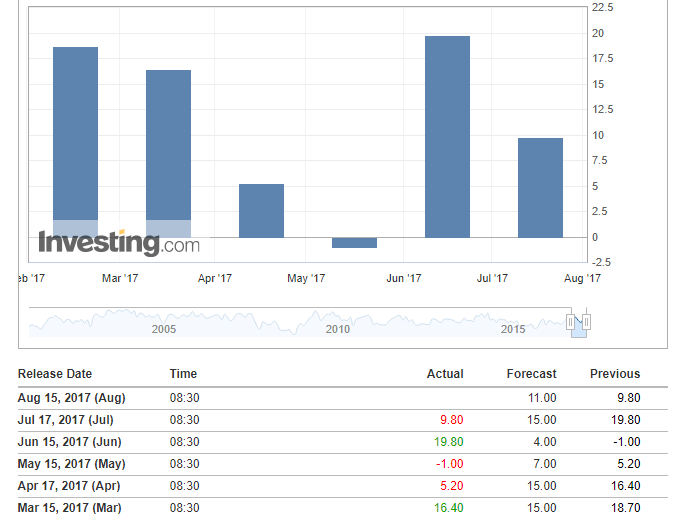Click the 2015 label on navigator timeline
The width and height of the screenshot is (680, 521).
(513, 329)
